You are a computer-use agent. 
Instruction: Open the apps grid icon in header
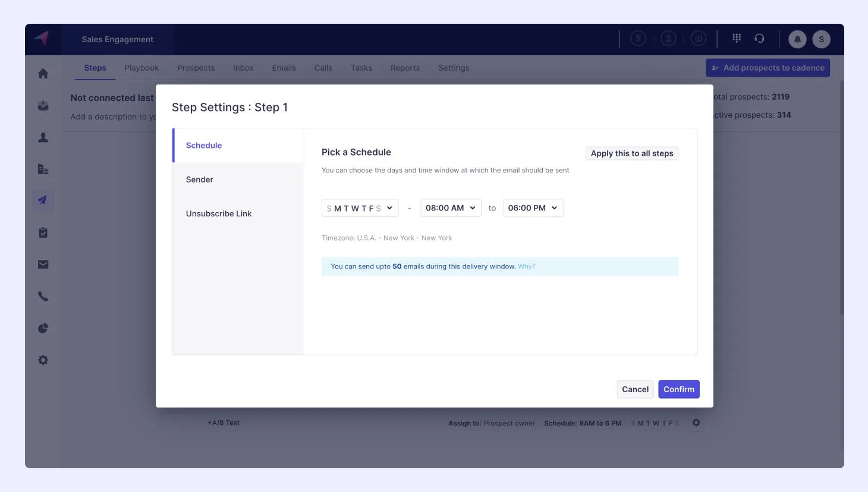737,38
